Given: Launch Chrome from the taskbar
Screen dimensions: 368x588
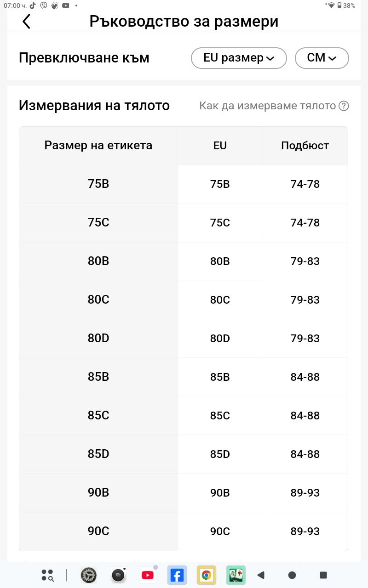Looking at the screenshot, I should (x=207, y=575).
